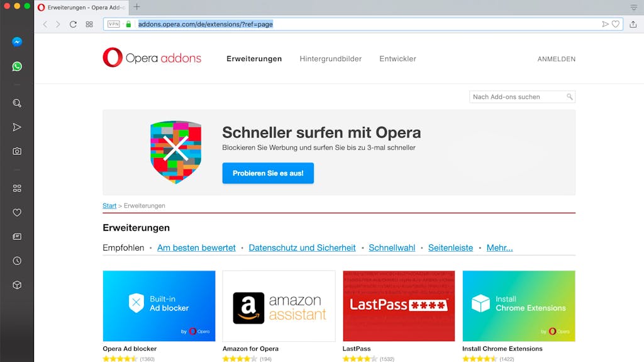The image size is (644, 362).
Task: Open the red LastPass thumbnail
Action: 399,305
